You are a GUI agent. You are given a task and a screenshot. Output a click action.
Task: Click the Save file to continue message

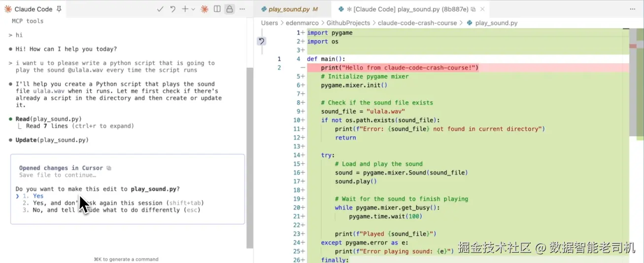pyautogui.click(x=58, y=175)
